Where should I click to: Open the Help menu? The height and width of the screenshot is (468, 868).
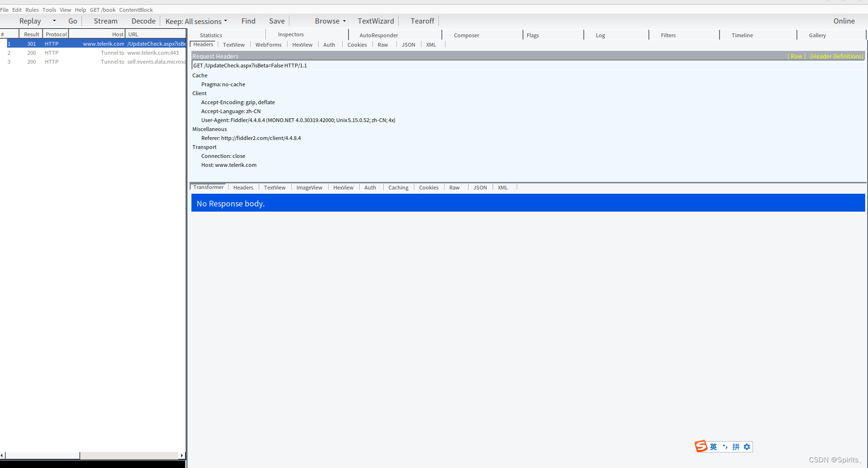click(81, 10)
